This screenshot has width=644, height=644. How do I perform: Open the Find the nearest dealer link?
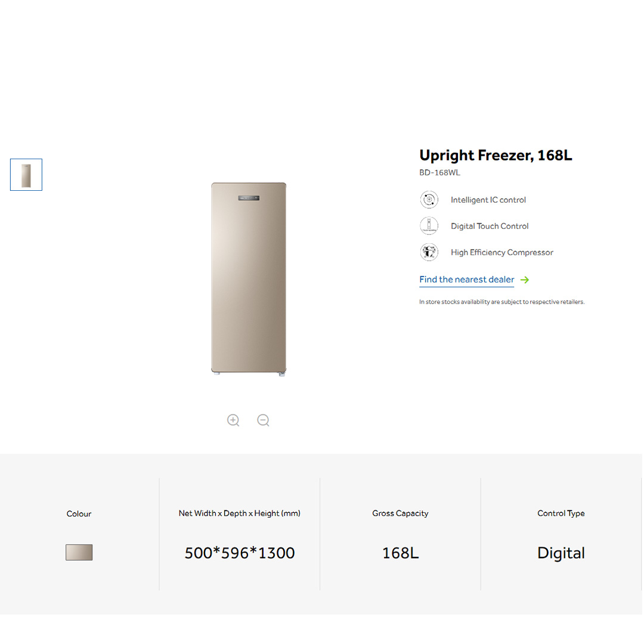point(467,279)
